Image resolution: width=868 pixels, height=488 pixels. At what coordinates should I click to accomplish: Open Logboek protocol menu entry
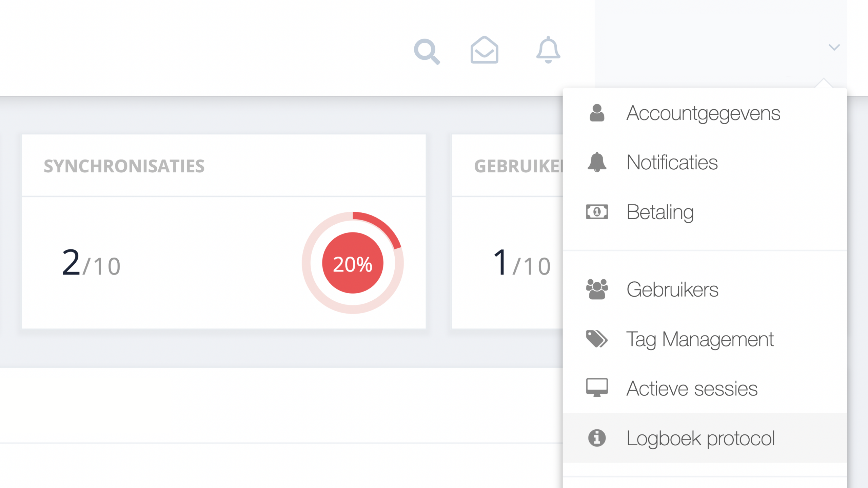pos(705,438)
